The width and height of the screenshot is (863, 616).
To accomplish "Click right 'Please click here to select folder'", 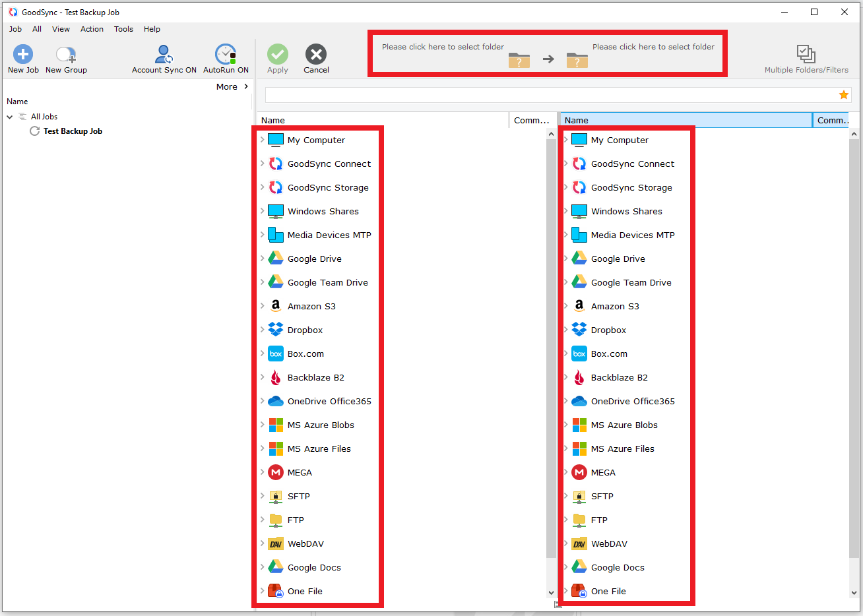I will (x=653, y=47).
